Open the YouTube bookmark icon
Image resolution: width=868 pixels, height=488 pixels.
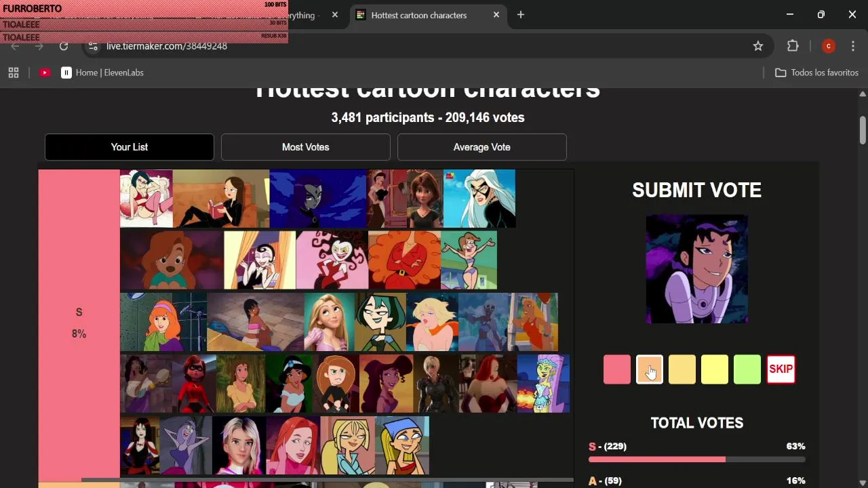(x=45, y=73)
